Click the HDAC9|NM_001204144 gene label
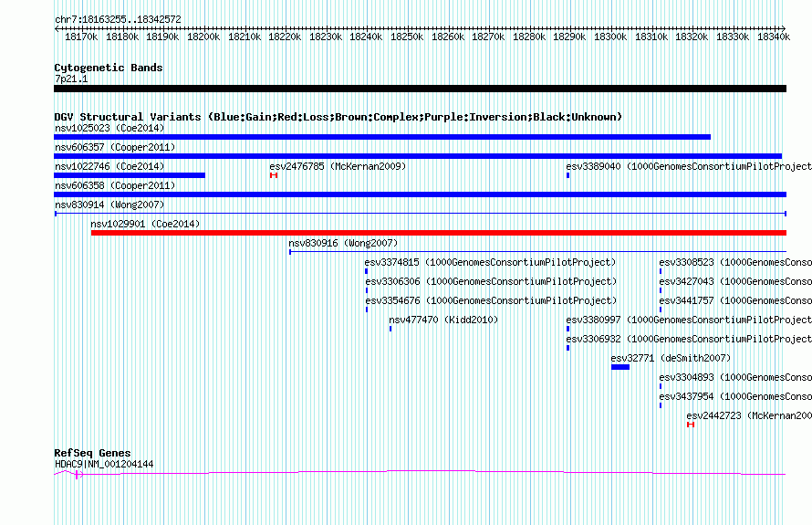812x525 pixels. click(104, 464)
